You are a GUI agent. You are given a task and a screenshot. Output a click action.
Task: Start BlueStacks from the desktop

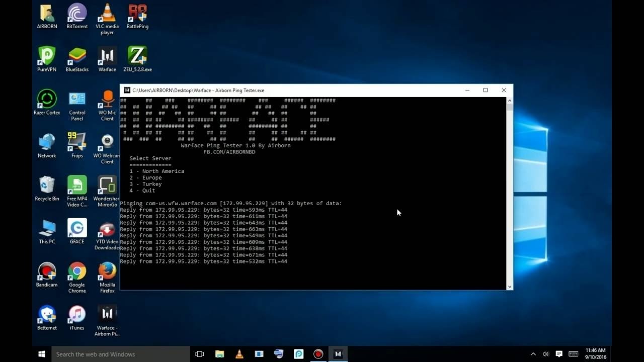[x=77, y=59]
